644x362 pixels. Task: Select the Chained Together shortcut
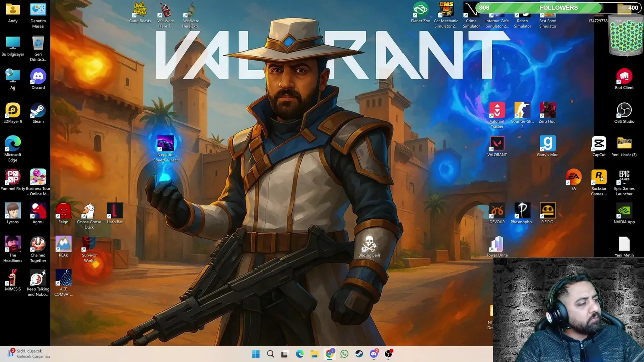38,250
